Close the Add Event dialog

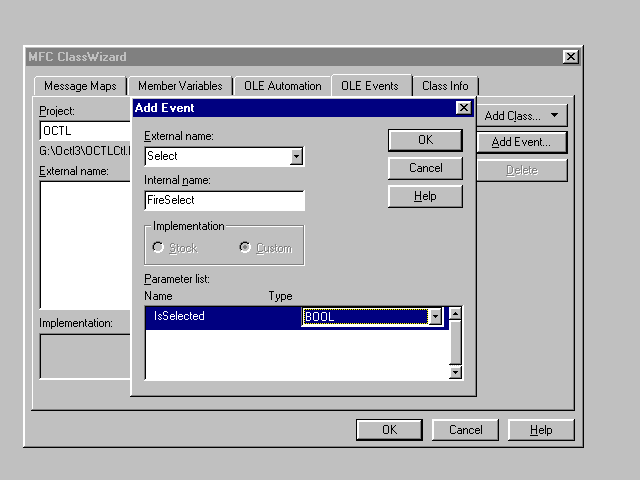pyautogui.click(x=463, y=108)
